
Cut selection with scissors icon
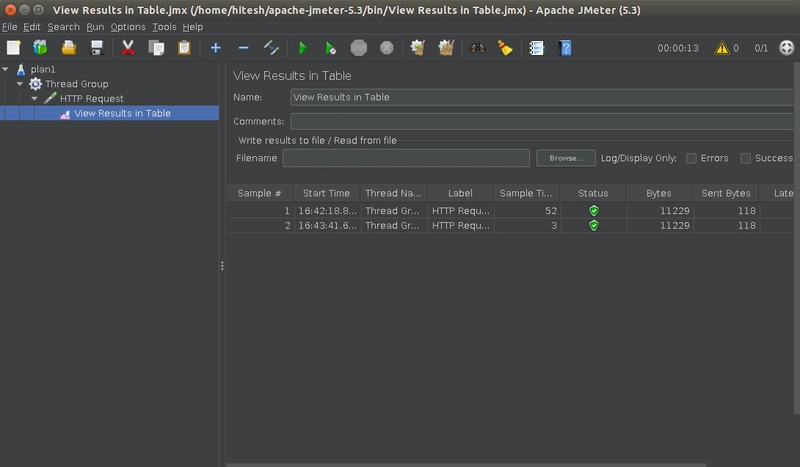tap(128, 48)
